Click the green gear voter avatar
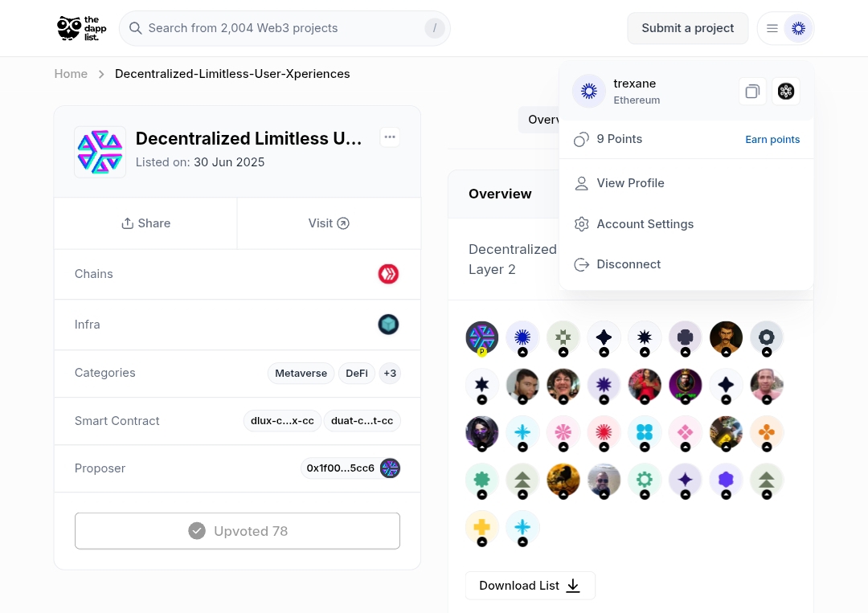 click(x=645, y=480)
